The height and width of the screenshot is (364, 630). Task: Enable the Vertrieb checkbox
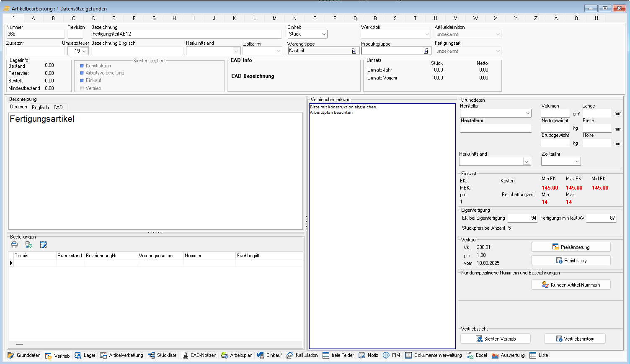point(82,88)
